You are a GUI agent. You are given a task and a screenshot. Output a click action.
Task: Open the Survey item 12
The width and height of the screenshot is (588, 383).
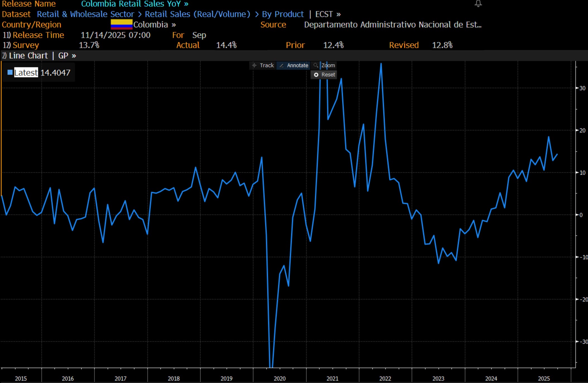(25, 45)
